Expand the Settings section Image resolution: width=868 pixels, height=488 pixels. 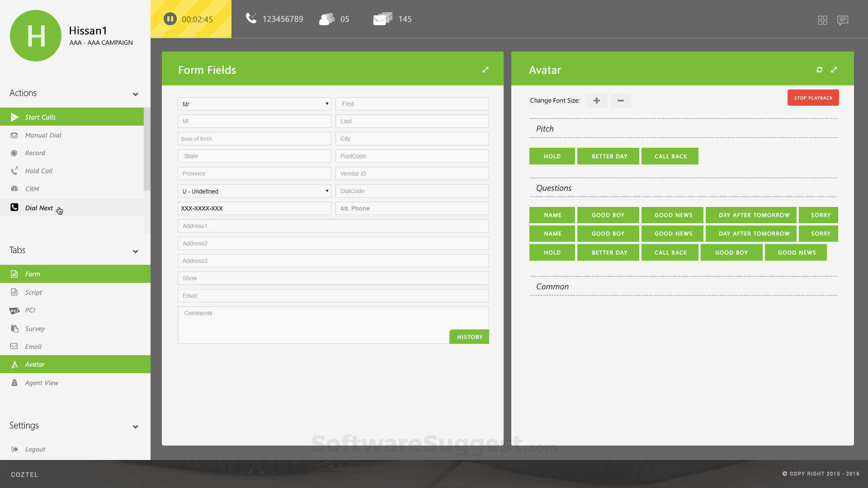point(135,427)
